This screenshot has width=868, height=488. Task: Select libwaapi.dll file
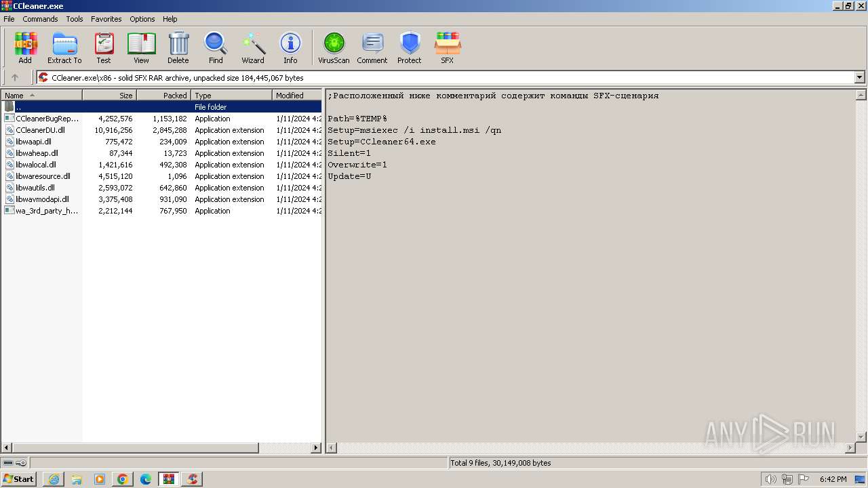161,142
